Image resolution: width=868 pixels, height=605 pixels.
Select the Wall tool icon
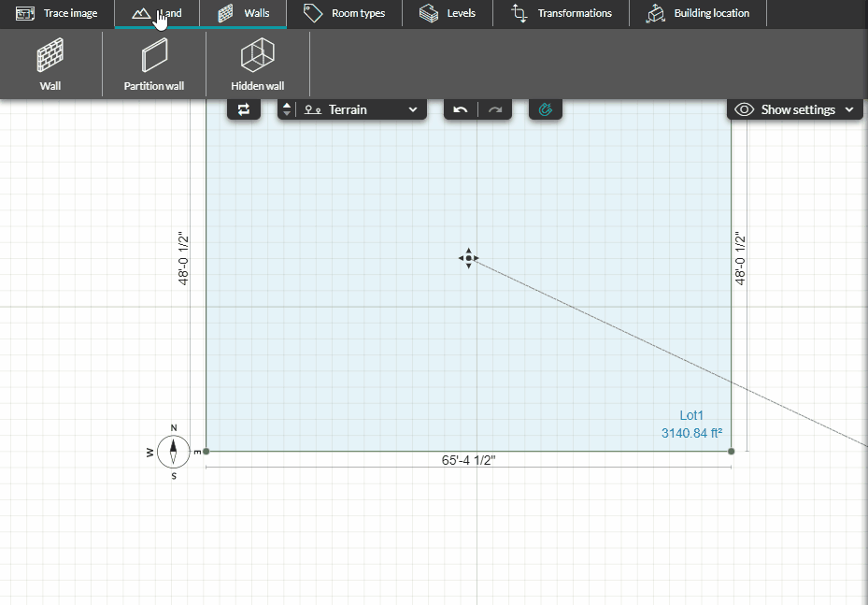click(x=50, y=63)
